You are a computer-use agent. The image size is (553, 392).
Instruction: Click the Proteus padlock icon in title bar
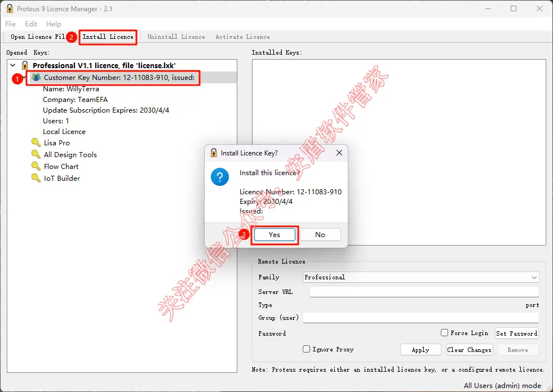(x=10, y=8)
